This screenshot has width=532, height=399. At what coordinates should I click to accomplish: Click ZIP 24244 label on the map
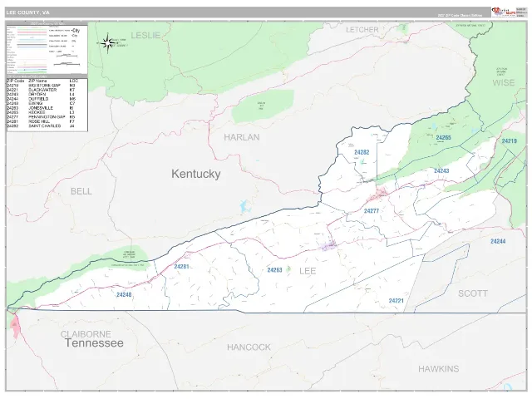[498, 241]
